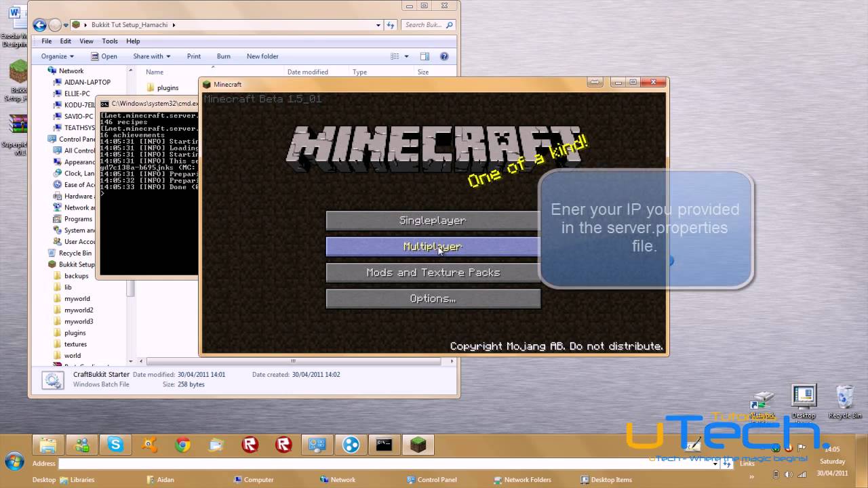Select the world folder in tree
The width and height of the screenshot is (868, 488).
click(x=73, y=355)
